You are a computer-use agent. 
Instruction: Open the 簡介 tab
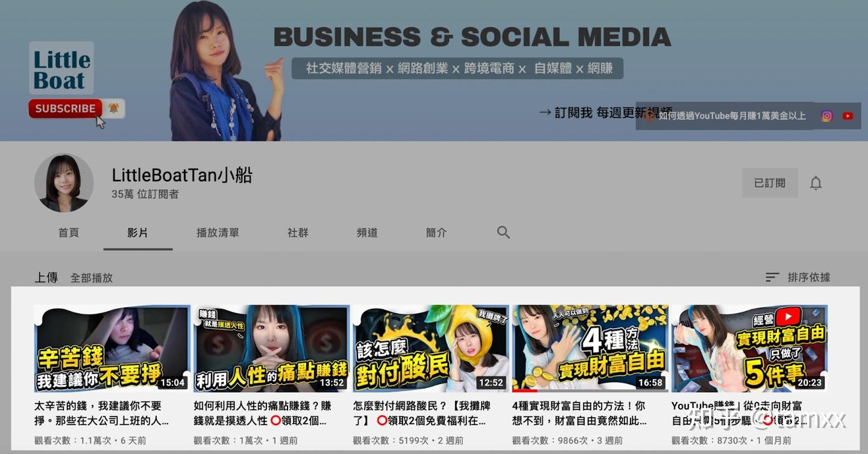click(436, 232)
